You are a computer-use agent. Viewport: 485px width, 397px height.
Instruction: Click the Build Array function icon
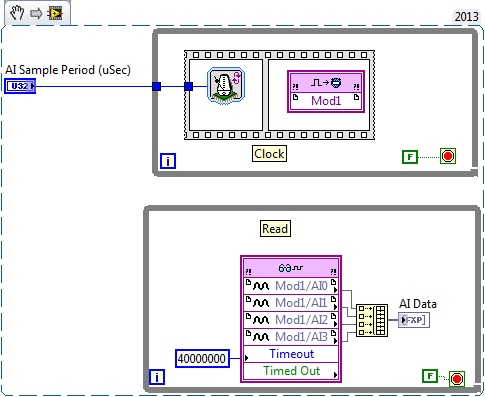click(x=372, y=320)
